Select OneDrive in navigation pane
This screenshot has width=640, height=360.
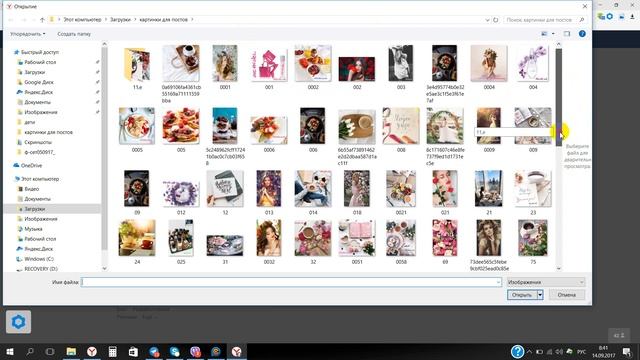(x=31, y=165)
